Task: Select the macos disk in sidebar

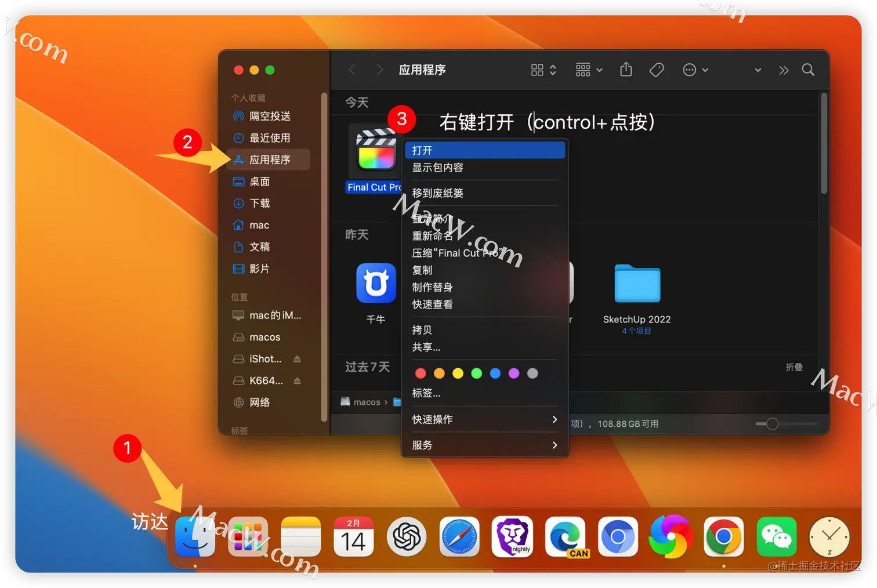Action: pyautogui.click(x=269, y=337)
